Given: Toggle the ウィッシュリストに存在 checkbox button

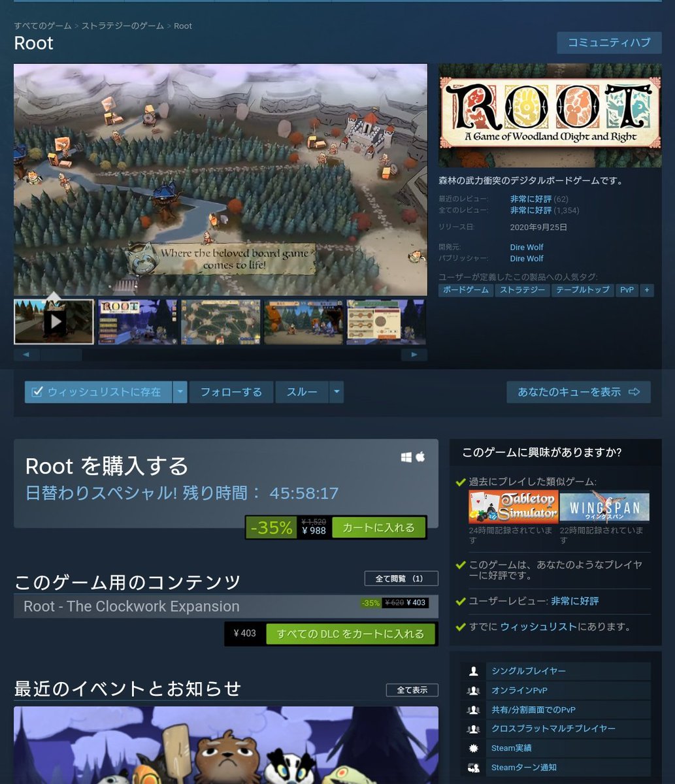Looking at the screenshot, I should [98, 392].
